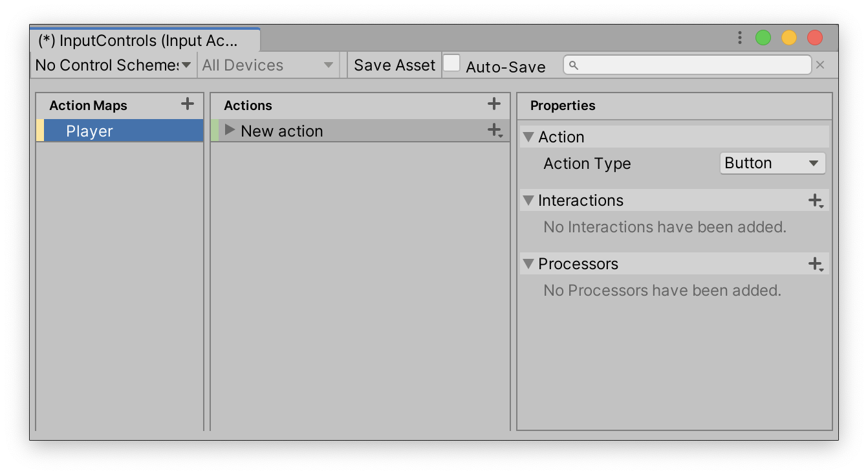The height and width of the screenshot is (475, 868).
Task: Click inside the search input field
Action: pyautogui.click(x=687, y=65)
